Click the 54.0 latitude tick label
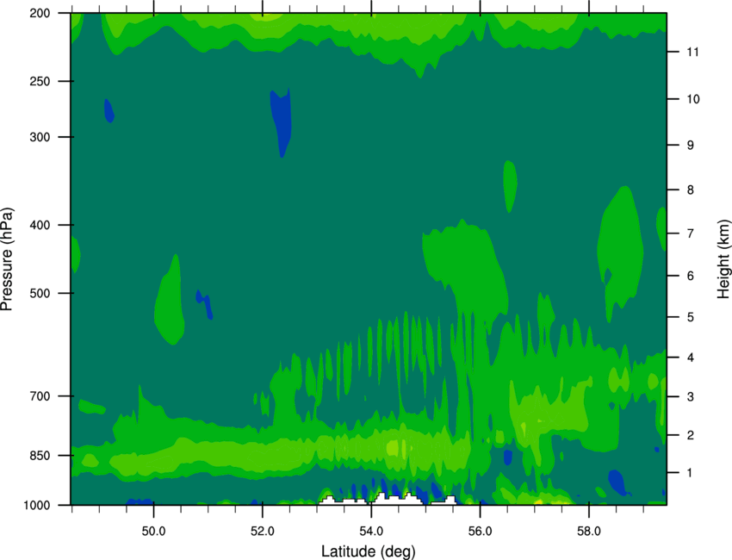This screenshot has width=732, height=560. (371, 532)
